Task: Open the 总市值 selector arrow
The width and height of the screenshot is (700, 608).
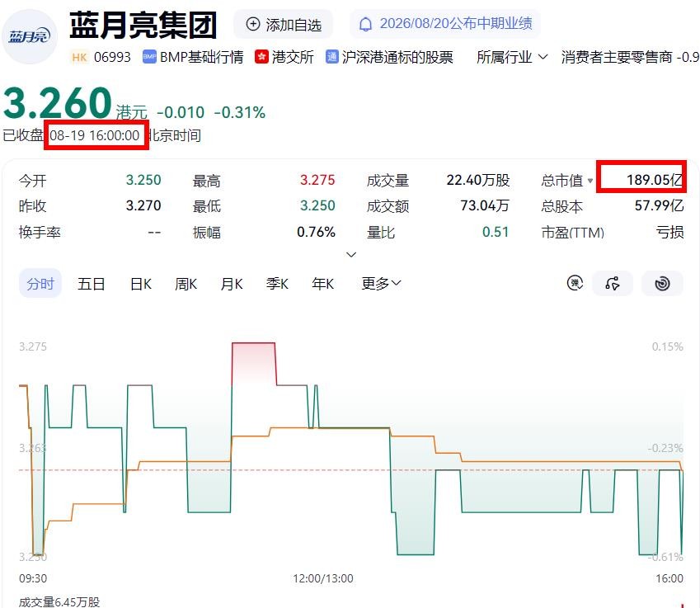Action: pyautogui.click(x=590, y=181)
